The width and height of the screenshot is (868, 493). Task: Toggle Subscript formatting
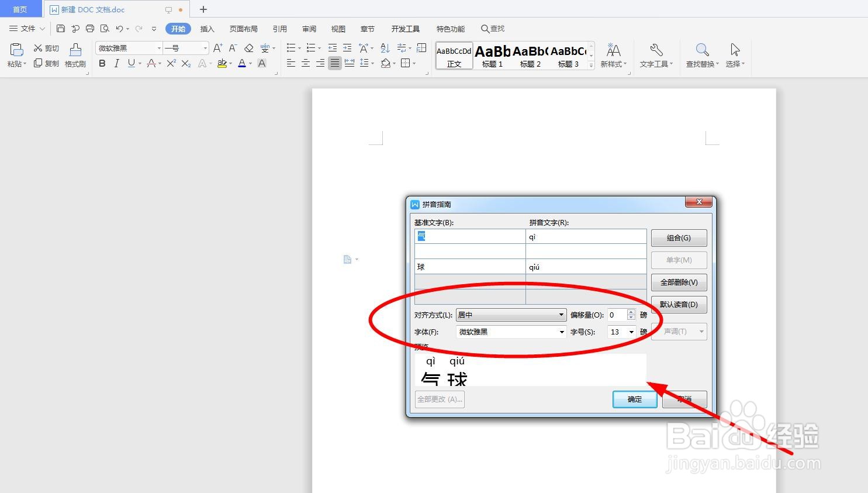point(186,63)
